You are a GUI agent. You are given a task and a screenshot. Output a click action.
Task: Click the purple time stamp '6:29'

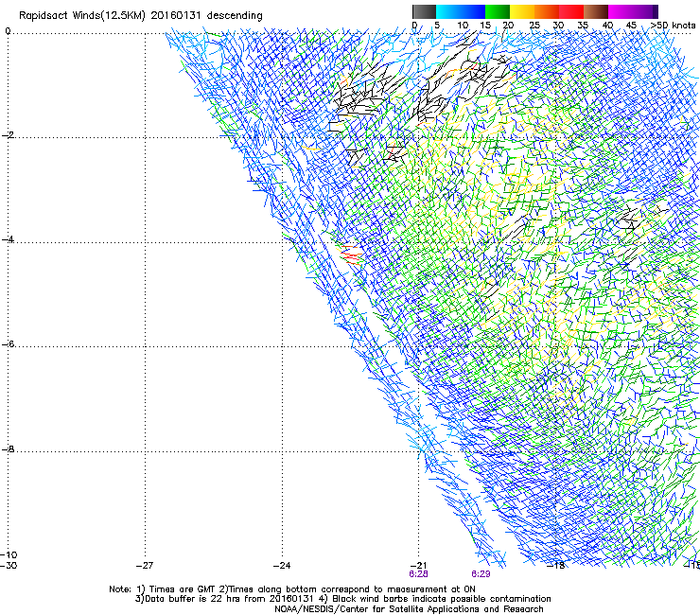481,574
